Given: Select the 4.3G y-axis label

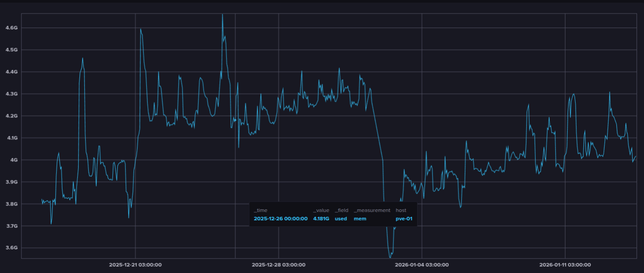Looking at the screenshot, I should pyautogui.click(x=11, y=94).
